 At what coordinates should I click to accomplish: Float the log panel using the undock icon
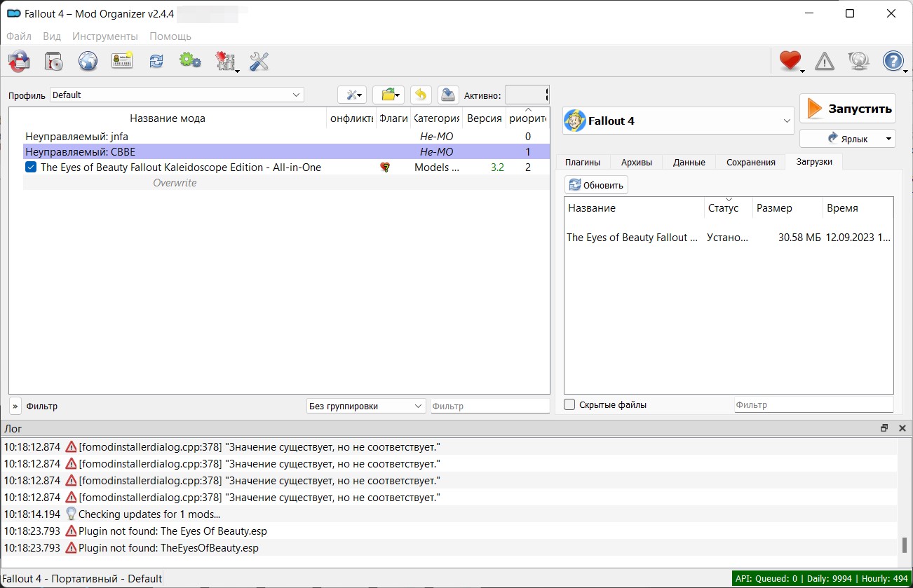tap(884, 428)
